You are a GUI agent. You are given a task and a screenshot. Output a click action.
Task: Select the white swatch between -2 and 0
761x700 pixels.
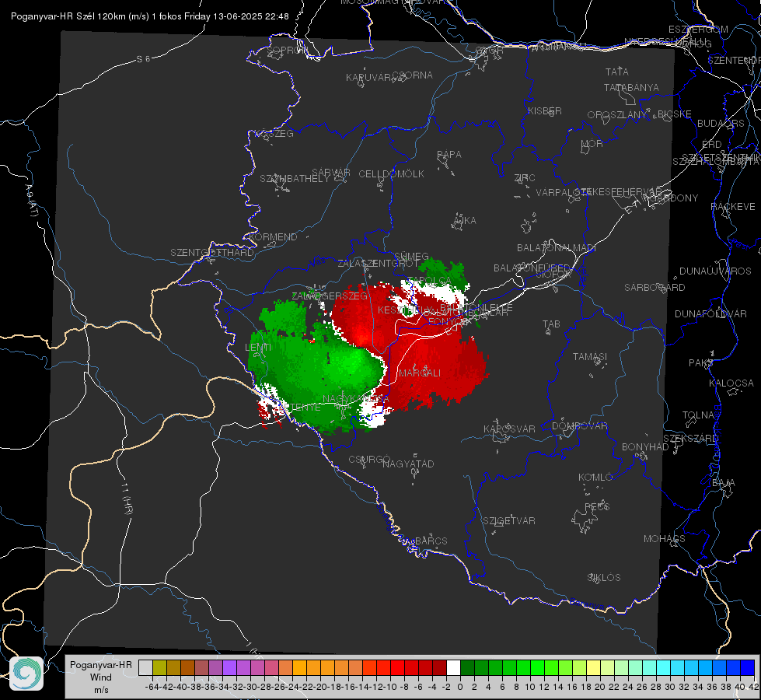pos(453,668)
